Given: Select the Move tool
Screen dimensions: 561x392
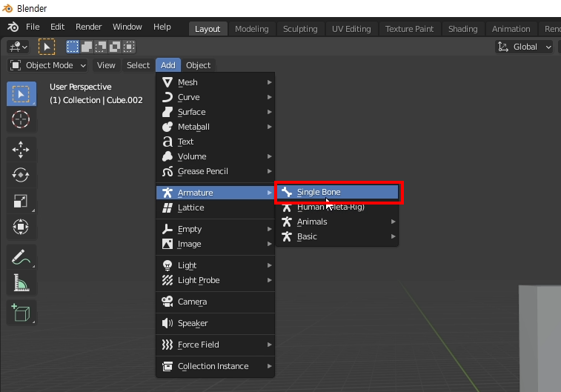Looking at the screenshot, I should (21, 150).
